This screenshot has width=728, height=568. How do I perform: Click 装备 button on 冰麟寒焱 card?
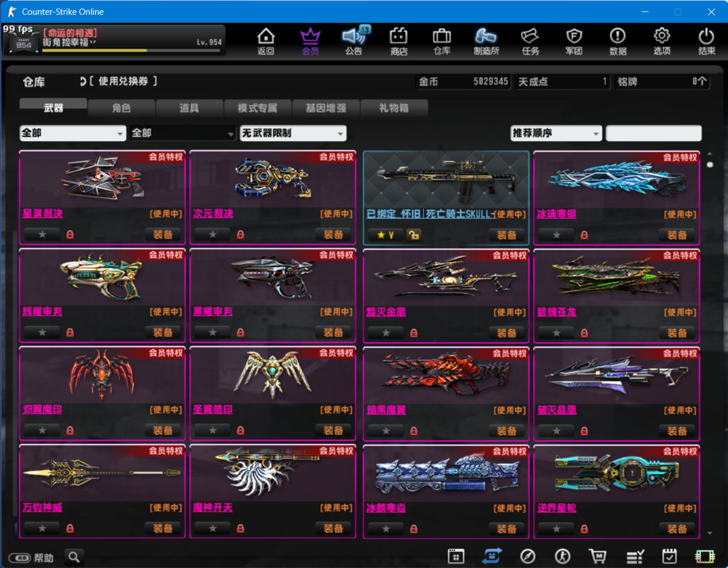[506, 529]
